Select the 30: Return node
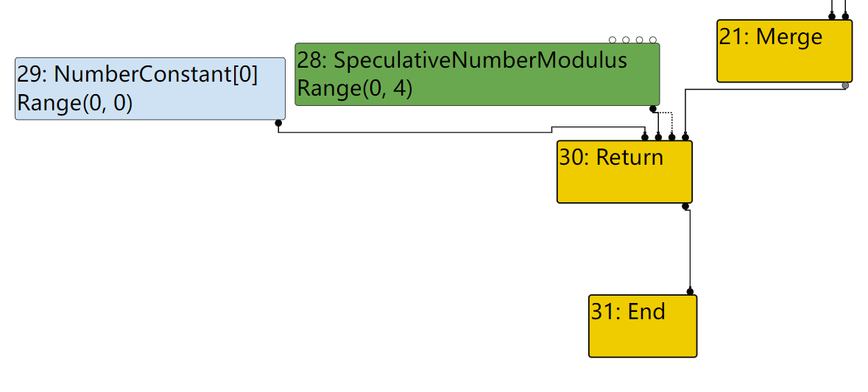The image size is (868, 392). [x=624, y=171]
